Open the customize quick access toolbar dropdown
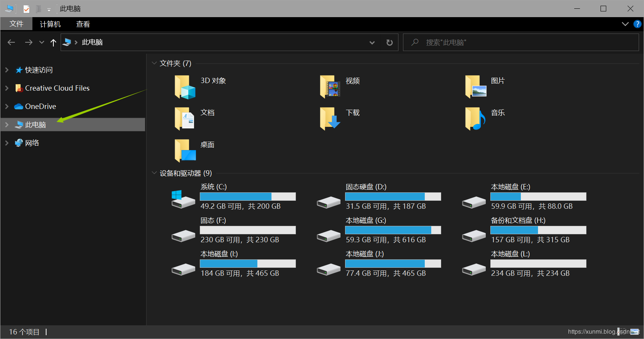Viewport: 644px width, 339px height. pyautogui.click(x=49, y=9)
